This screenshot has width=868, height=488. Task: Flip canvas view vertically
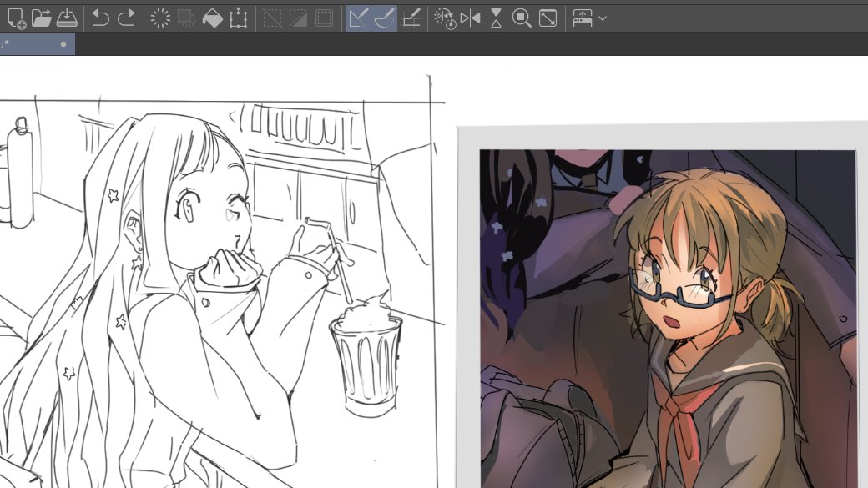pos(496,18)
